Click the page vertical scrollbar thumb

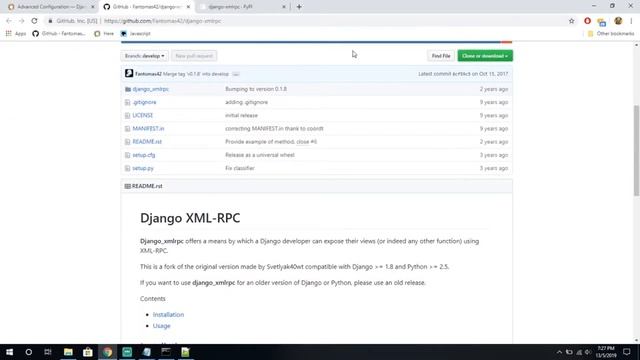tap(636, 150)
